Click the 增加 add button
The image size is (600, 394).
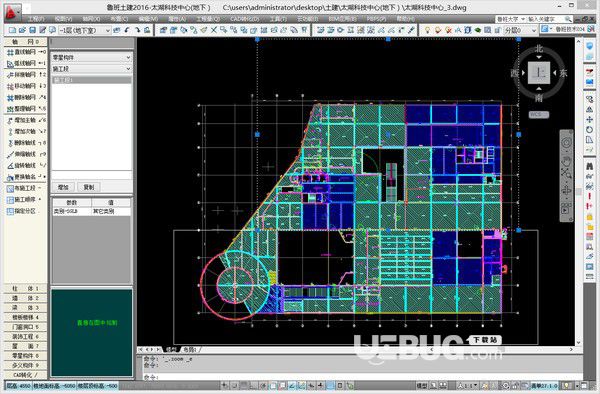click(x=63, y=187)
